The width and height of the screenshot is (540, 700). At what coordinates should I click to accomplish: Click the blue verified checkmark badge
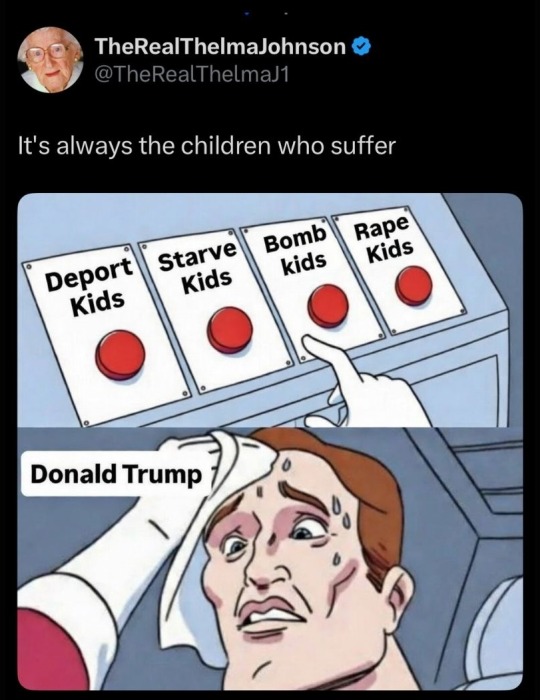(x=362, y=47)
